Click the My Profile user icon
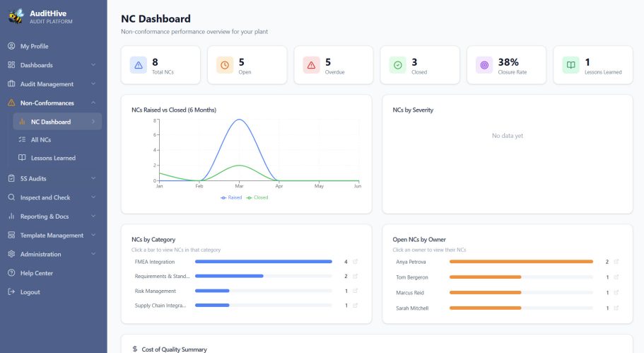644x353 pixels. pyautogui.click(x=11, y=46)
